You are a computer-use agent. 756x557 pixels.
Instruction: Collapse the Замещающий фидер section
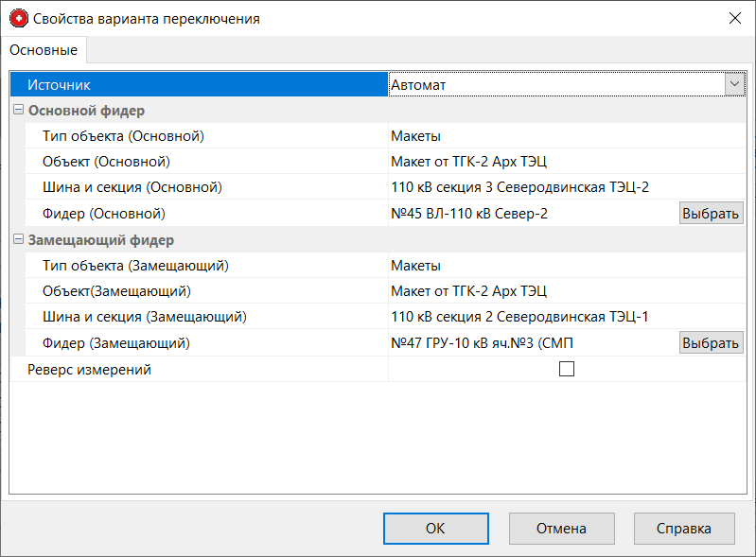click(x=19, y=240)
